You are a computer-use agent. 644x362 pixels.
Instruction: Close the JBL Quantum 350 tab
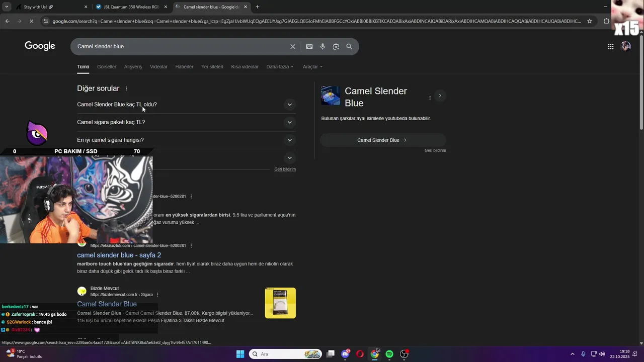166,7
